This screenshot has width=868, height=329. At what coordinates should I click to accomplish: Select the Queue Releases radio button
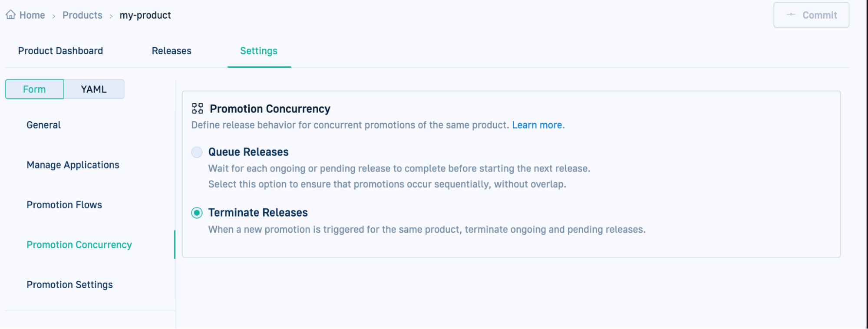click(x=197, y=152)
